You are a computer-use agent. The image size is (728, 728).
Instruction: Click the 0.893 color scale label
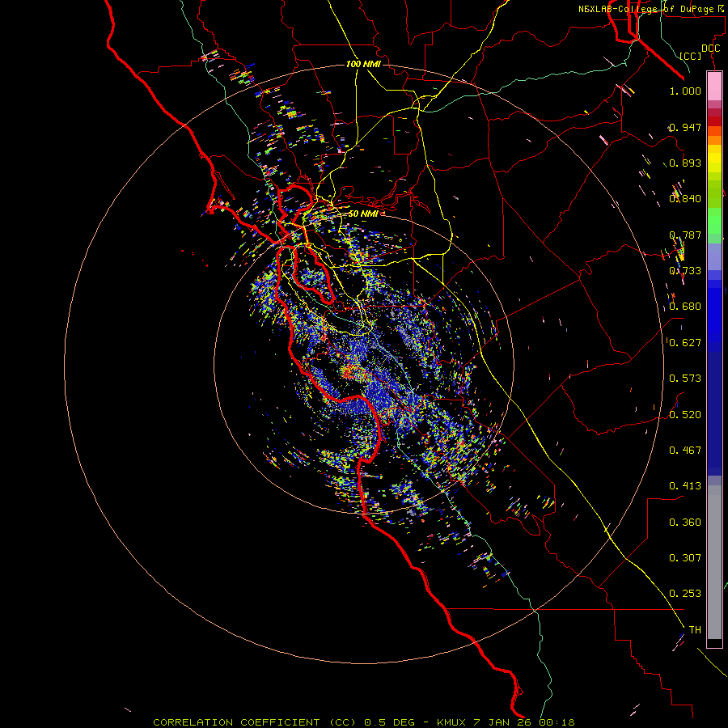click(x=685, y=163)
